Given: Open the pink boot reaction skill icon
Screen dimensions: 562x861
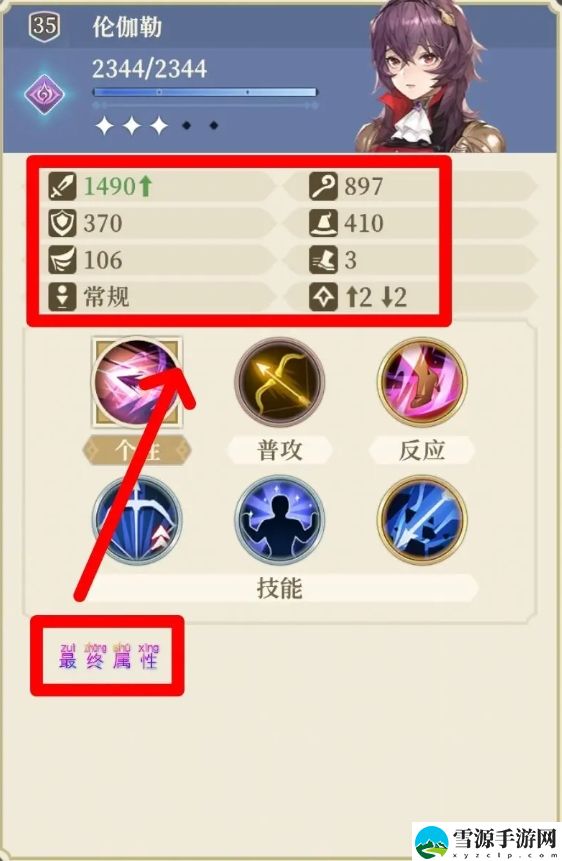Looking at the screenshot, I should click(x=422, y=382).
